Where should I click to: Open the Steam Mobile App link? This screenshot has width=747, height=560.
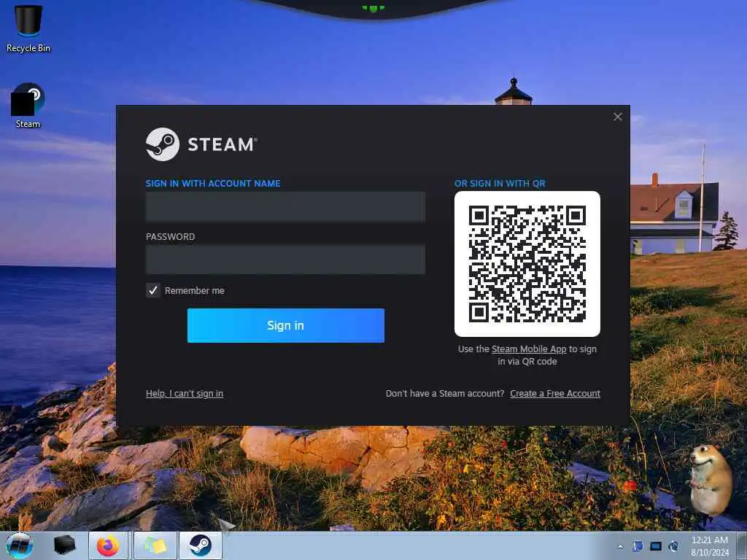tap(529, 349)
